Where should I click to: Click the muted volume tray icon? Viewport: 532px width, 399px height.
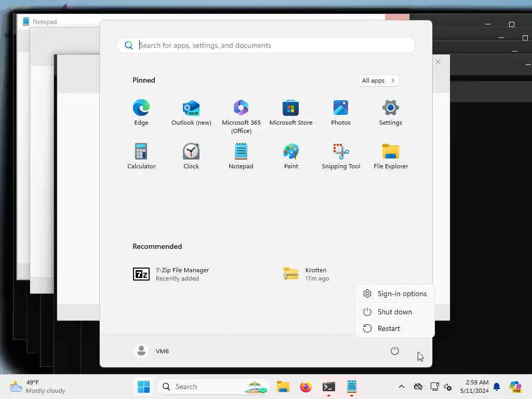(448, 387)
